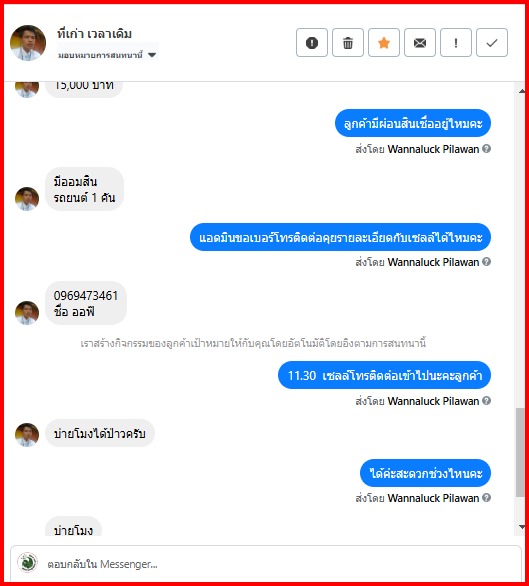529x586 pixels.
Task: Click help icon under ลูกค้ามีผ่อนสินเชื่ออยู่ไหมคะ message
Action: 486,149
